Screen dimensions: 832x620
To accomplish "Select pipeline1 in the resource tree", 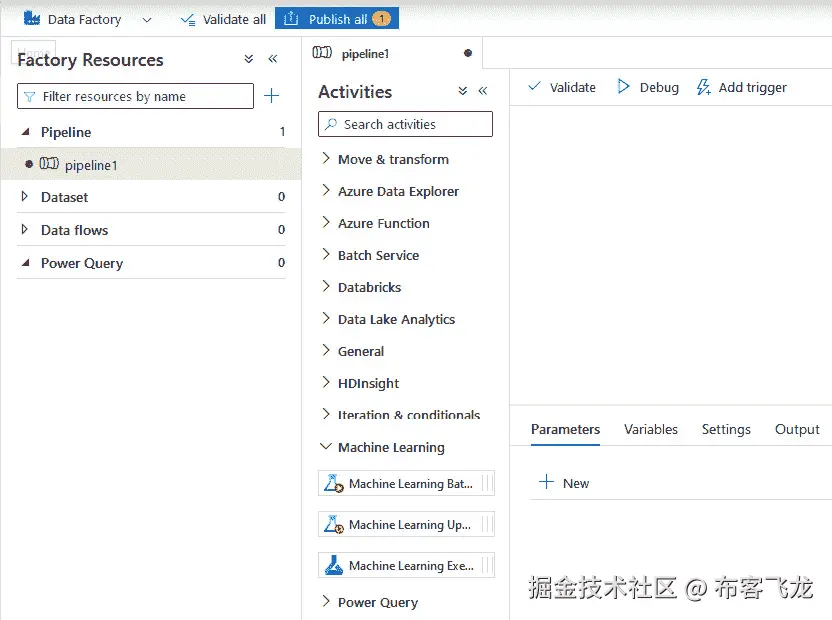I will tap(151, 165).
